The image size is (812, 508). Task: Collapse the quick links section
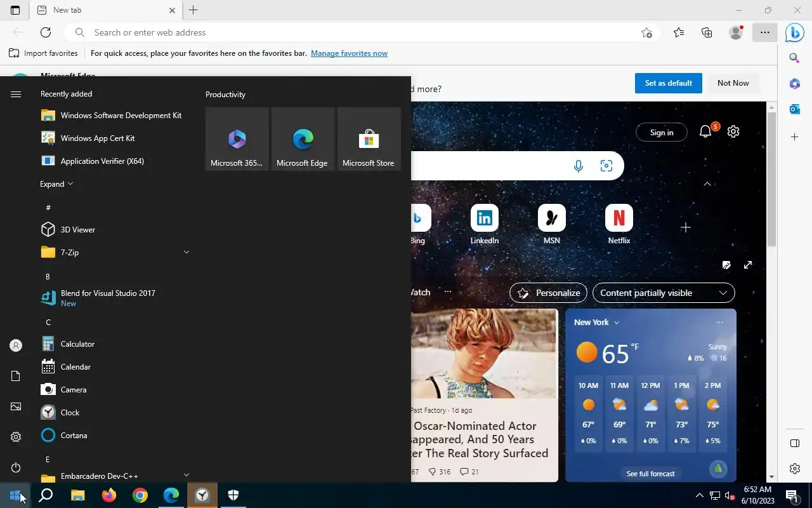(x=707, y=184)
